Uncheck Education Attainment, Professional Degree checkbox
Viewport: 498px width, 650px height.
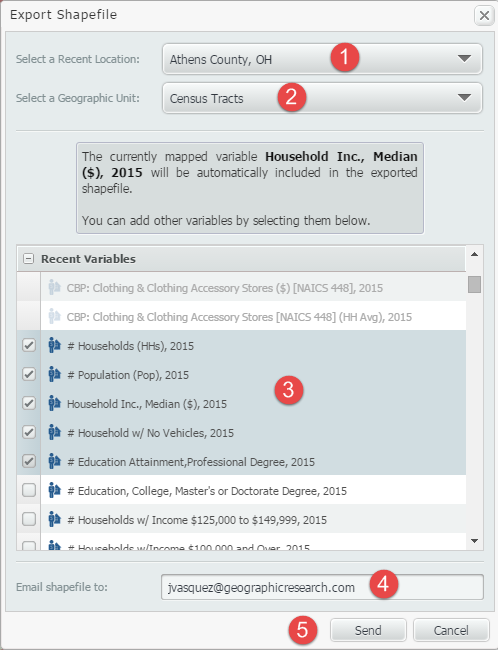tap(29, 461)
